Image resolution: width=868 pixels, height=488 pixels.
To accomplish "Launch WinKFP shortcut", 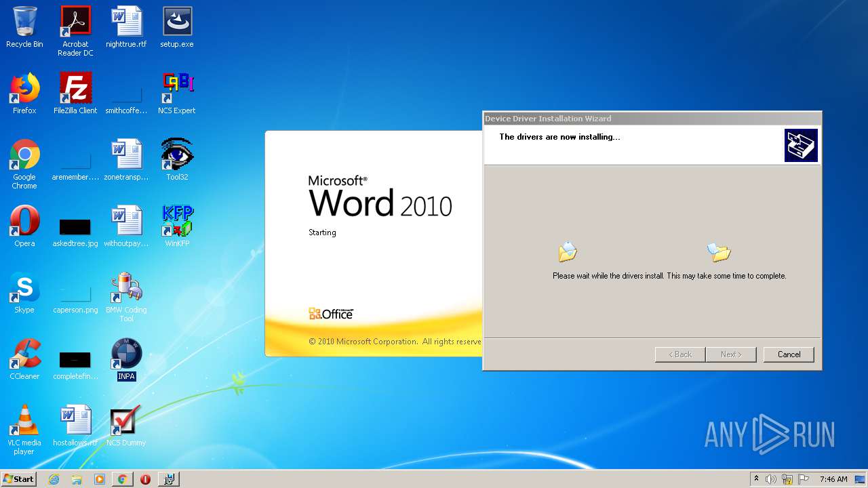I will pyautogui.click(x=177, y=226).
